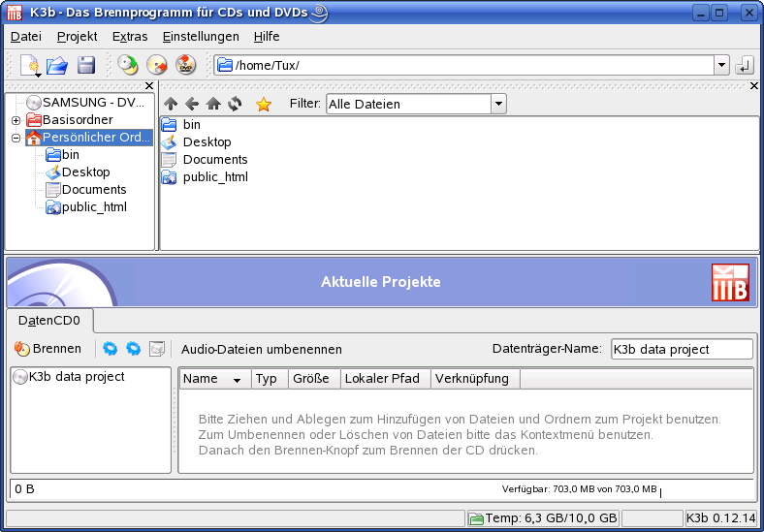The height and width of the screenshot is (532, 764).
Task: Click the grey disc image icon beside gears
Action: click(x=156, y=348)
